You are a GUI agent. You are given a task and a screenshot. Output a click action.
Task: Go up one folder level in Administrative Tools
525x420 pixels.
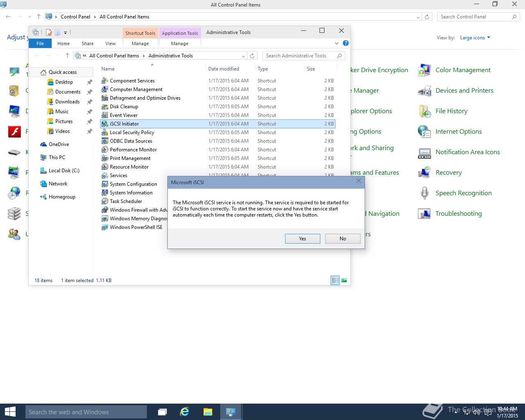pos(67,56)
